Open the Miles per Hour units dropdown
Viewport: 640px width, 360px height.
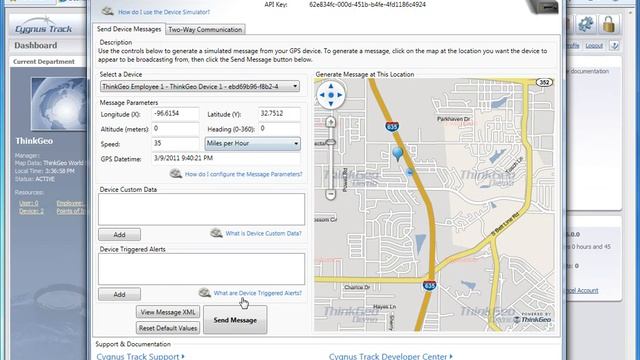pos(253,144)
